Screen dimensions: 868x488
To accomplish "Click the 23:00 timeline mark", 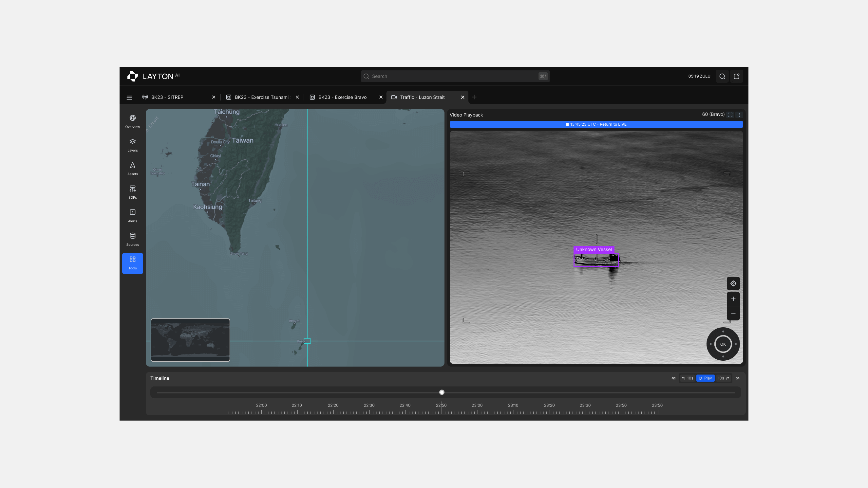I will tap(477, 406).
